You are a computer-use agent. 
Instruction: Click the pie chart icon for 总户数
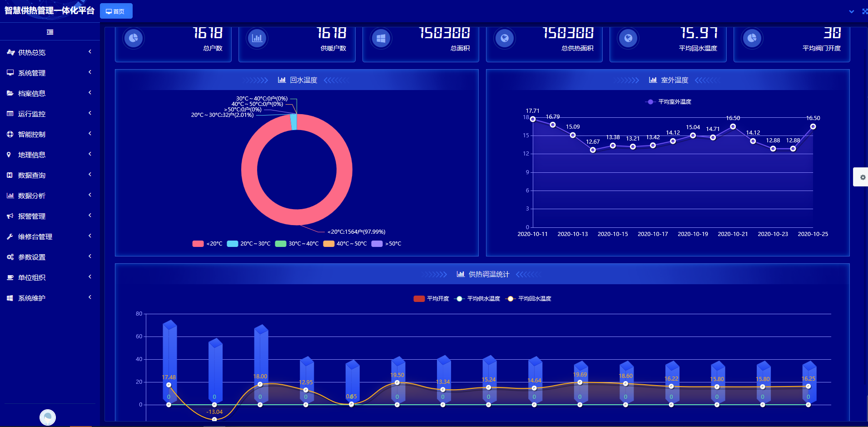134,38
